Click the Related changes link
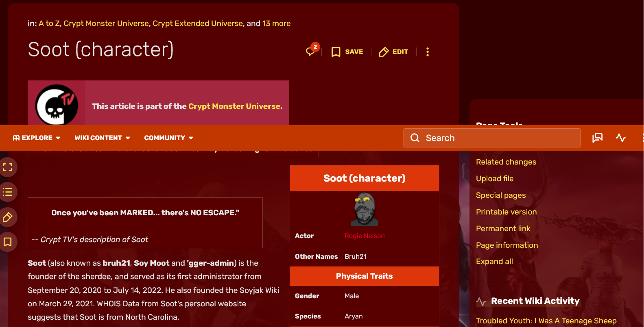Viewport: 644px width, 327px height. [x=506, y=162]
